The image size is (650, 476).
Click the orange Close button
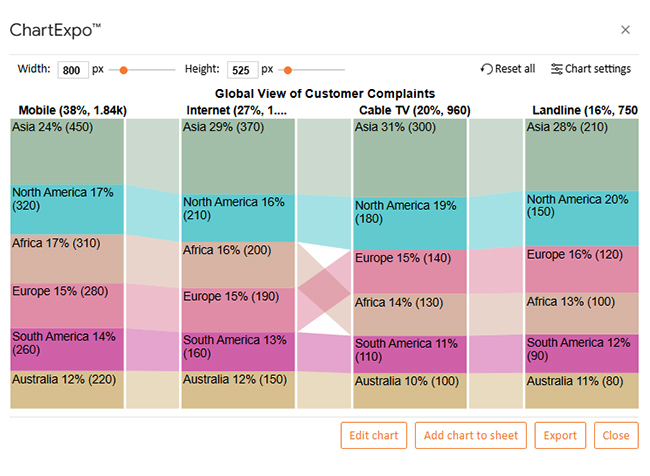pos(616,435)
